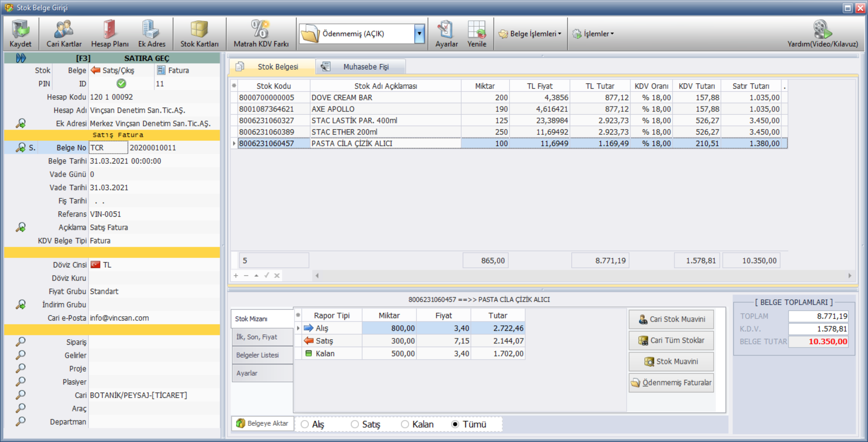
Task: Click horizontal scrollbar right arrow in grid
Action: (850, 275)
